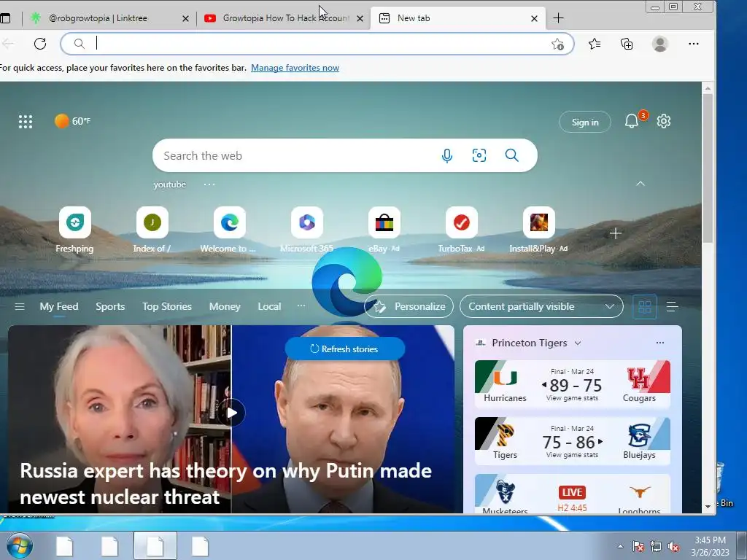
Task: Close the Growtopia How To Hack tab
Action: click(x=360, y=18)
